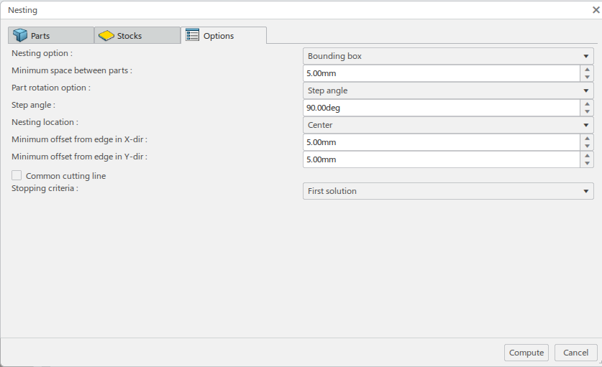The height and width of the screenshot is (367, 602).
Task: Click the Minimum offset from edge in Y-dir label
Action: pyautogui.click(x=79, y=157)
